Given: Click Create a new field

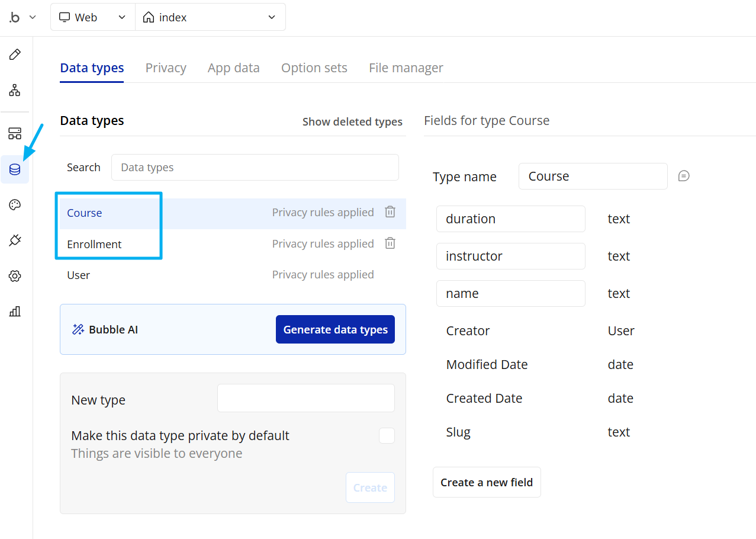Looking at the screenshot, I should coord(486,482).
